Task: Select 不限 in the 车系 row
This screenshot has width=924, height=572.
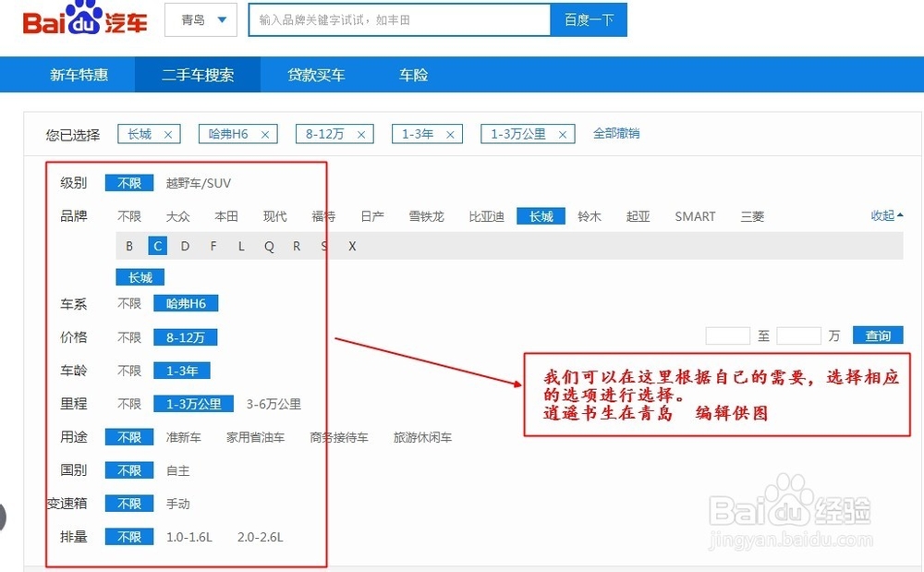Action: (x=129, y=303)
